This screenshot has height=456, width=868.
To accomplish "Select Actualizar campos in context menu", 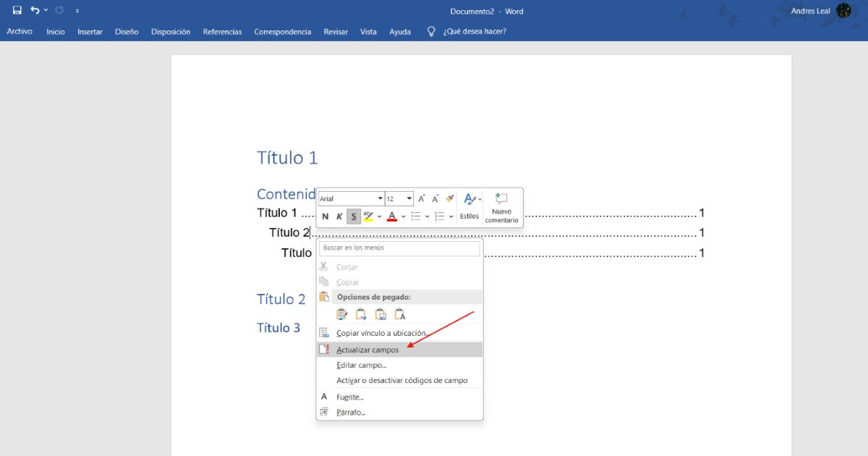I will coord(399,350).
